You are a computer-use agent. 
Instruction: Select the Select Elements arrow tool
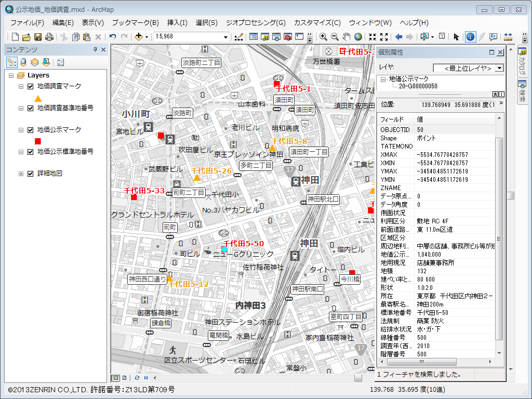[456, 37]
